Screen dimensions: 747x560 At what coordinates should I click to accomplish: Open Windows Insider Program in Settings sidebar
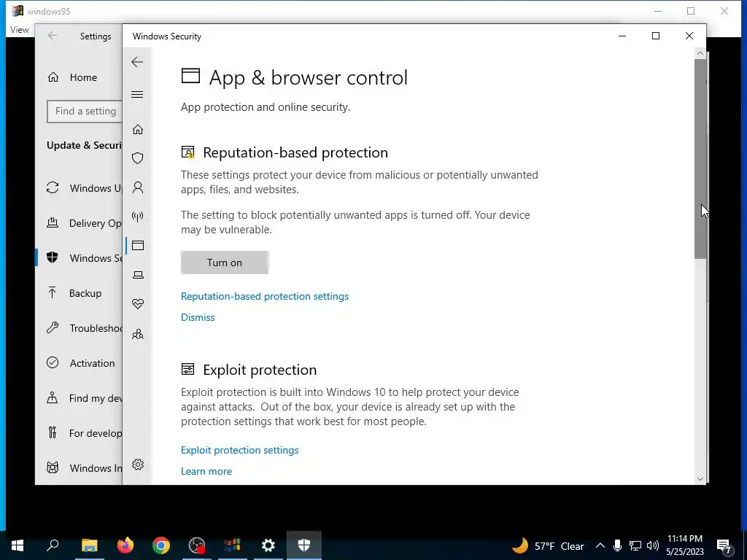tap(79, 468)
